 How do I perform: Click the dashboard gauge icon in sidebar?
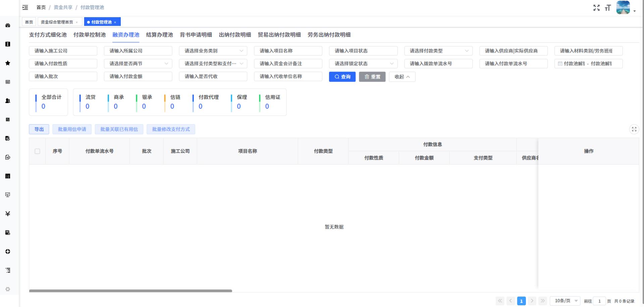[x=8, y=26]
